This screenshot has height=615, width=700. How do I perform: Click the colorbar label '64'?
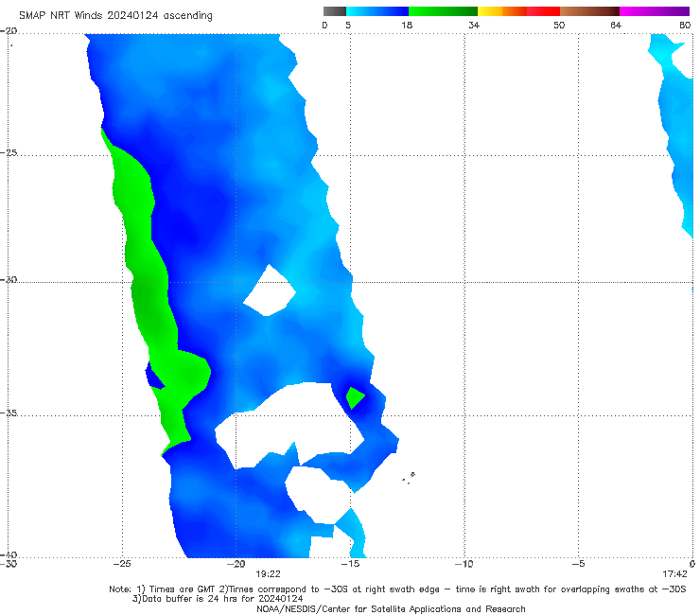616,25
